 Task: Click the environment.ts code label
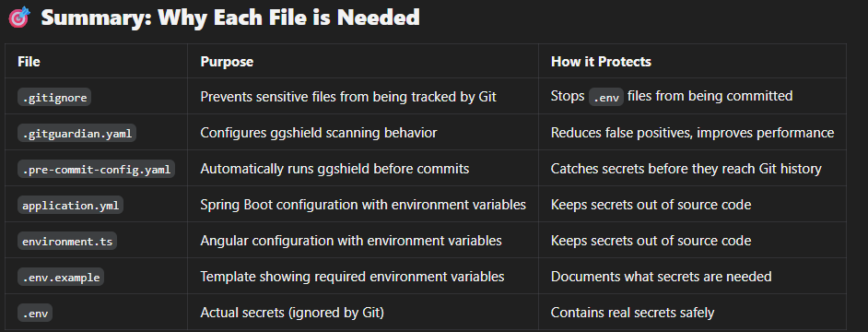click(x=67, y=241)
